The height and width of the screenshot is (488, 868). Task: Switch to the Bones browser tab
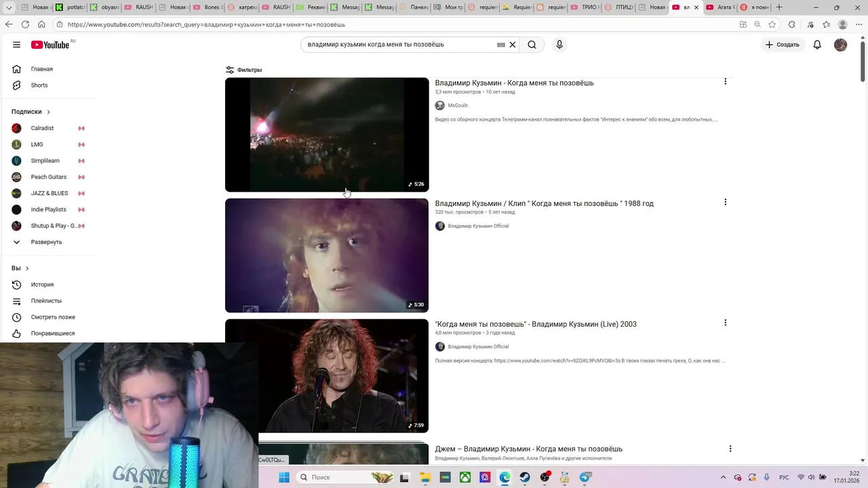coord(210,7)
